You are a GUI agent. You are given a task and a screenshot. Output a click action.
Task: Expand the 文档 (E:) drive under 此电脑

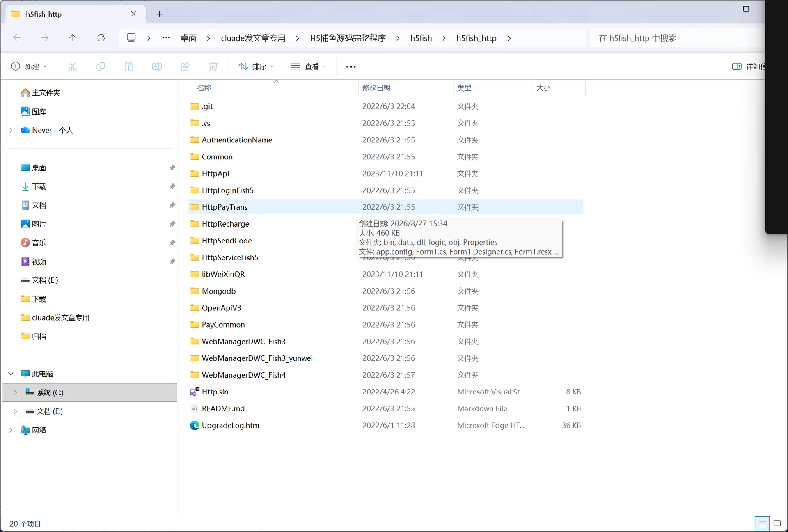coord(16,411)
